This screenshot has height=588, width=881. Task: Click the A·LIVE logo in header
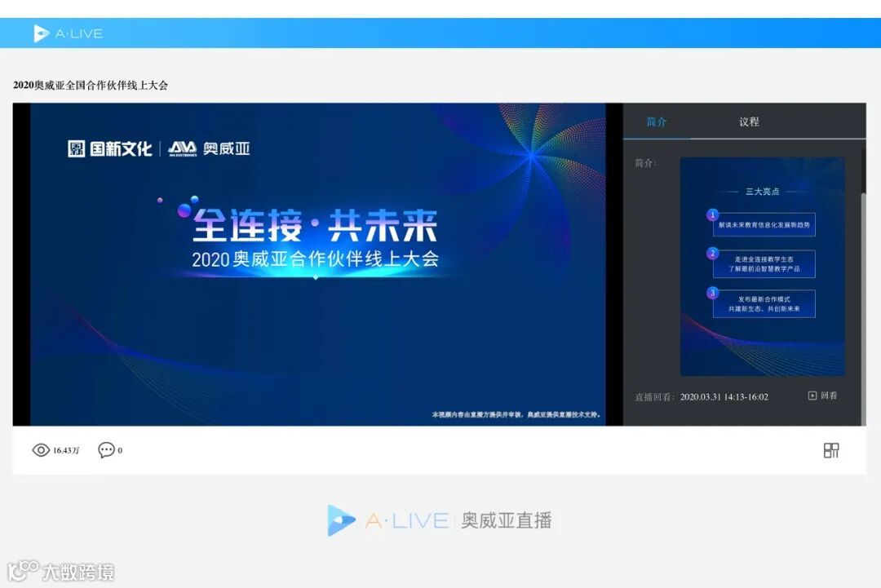tap(68, 33)
